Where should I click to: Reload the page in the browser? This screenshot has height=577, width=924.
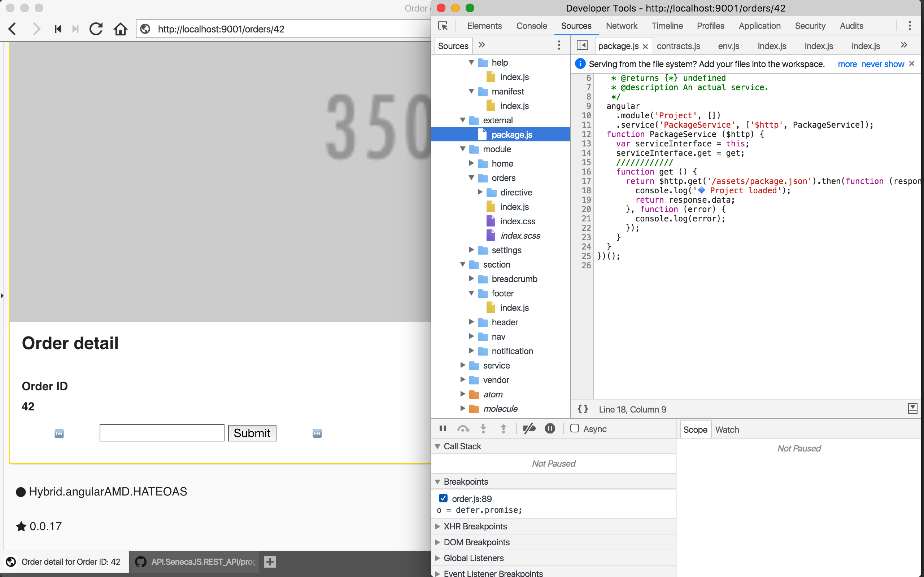96,29
